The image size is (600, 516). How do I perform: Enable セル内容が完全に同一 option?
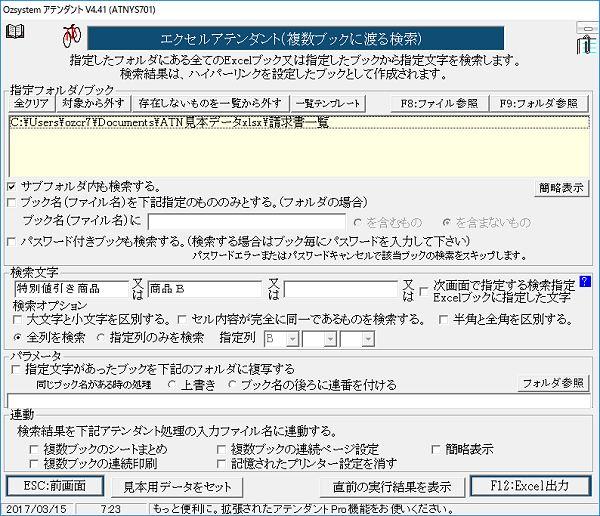click(182, 319)
